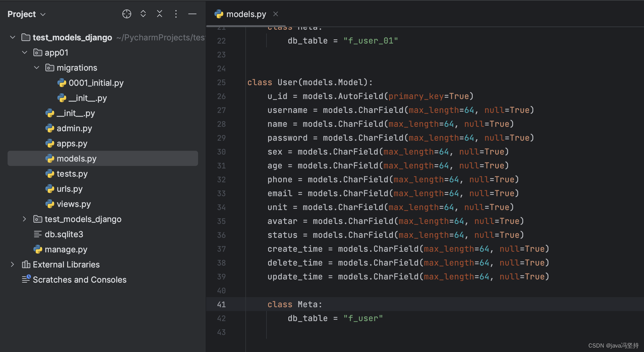Image resolution: width=644 pixels, height=352 pixels.
Task: Collapse the migrations folder
Action: pyautogui.click(x=37, y=67)
